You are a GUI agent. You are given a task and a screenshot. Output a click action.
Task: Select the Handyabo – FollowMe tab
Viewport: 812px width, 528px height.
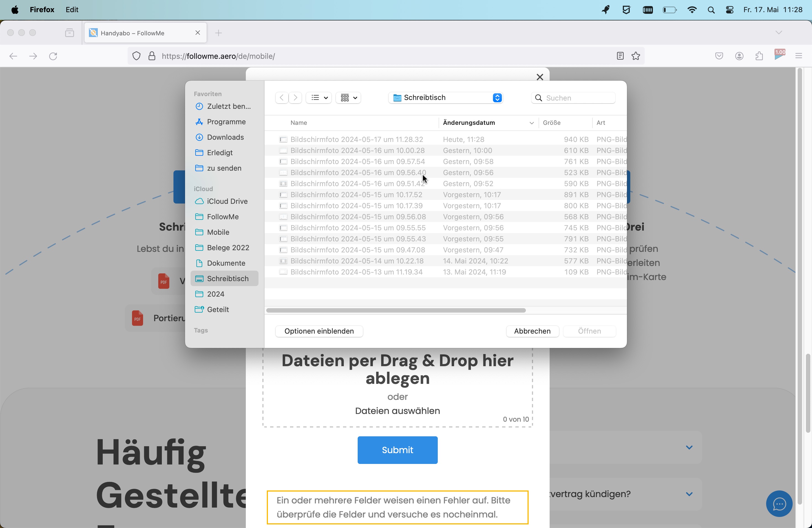pos(145,33)
